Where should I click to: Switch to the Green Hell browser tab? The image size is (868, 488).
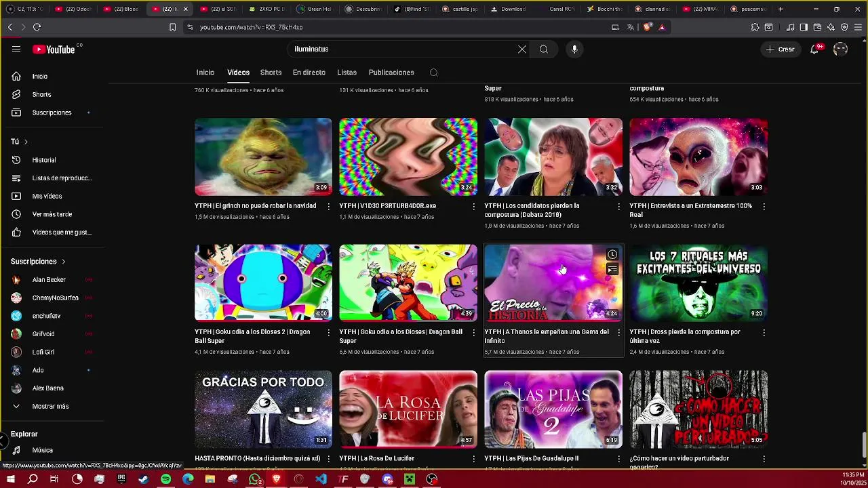(315, 9)
